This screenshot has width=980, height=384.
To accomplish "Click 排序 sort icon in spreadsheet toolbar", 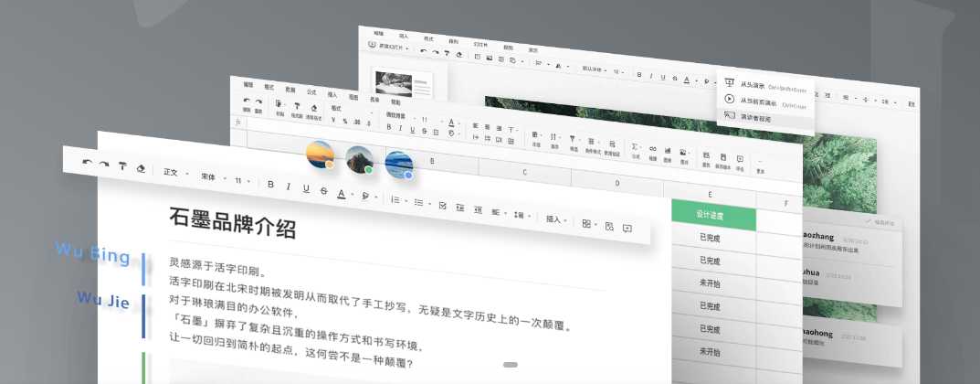I will (x=554, y=141).
